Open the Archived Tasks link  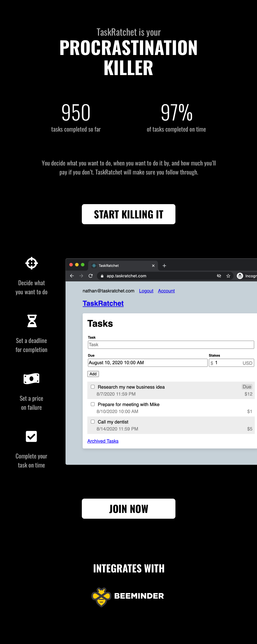click(103, 441)
